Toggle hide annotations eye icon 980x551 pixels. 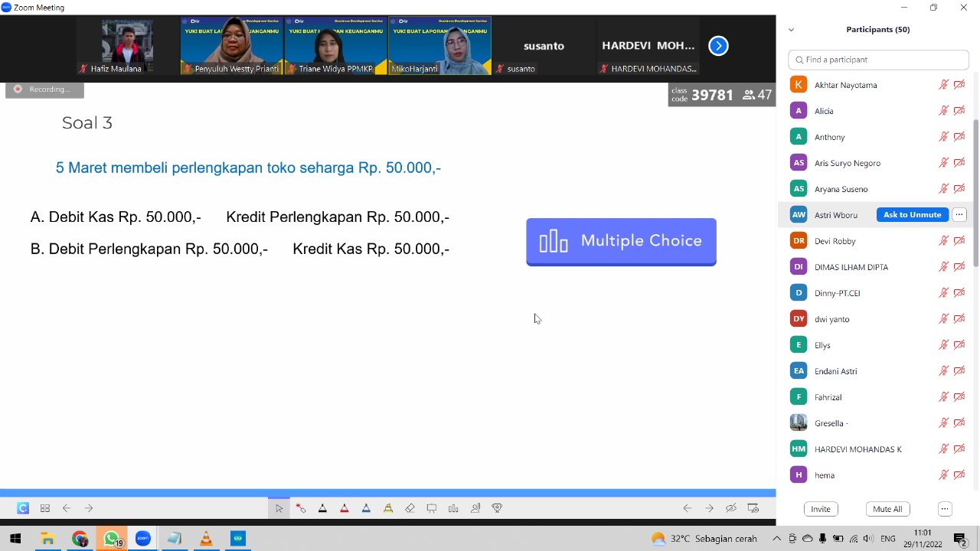[x=731, y=508]
